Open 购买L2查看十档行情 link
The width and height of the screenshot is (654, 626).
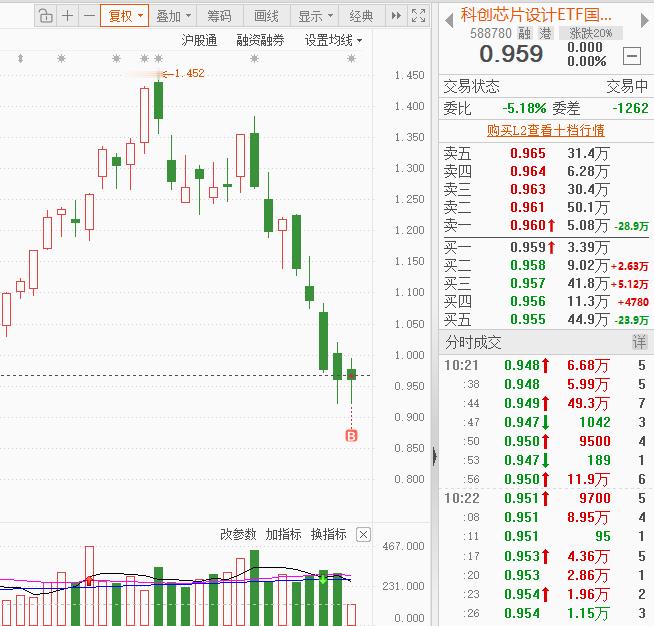click(546, 131)
